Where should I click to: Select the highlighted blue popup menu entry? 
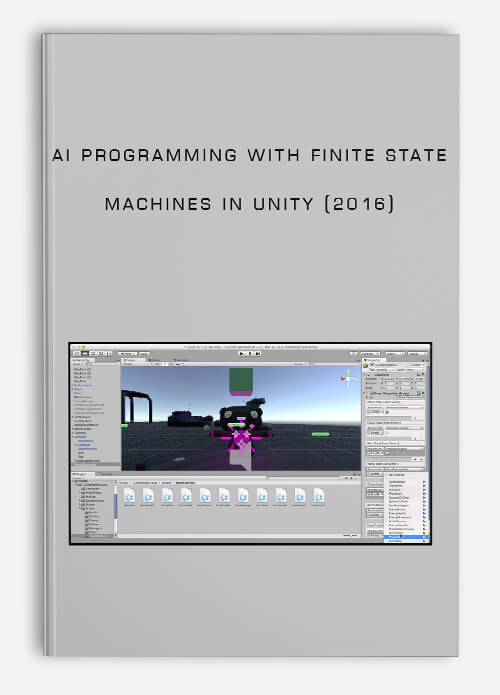[406, 537]
